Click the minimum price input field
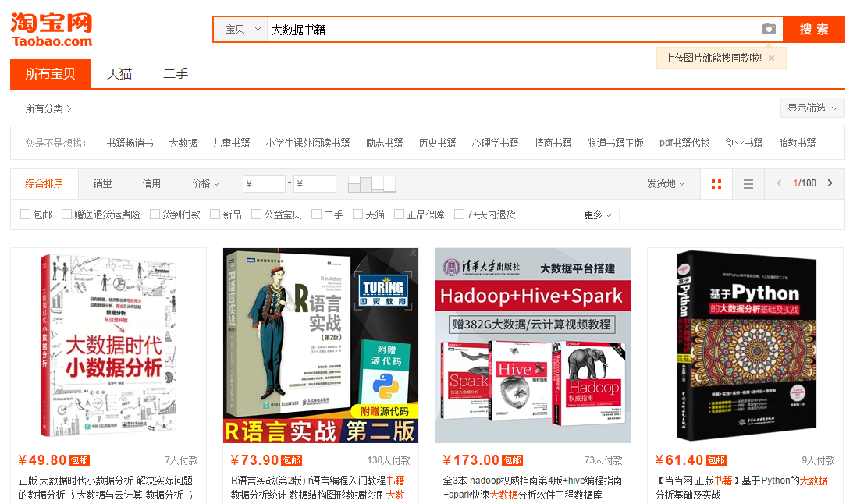The width and height of the screenshot is (846, 504). [264, 183]
